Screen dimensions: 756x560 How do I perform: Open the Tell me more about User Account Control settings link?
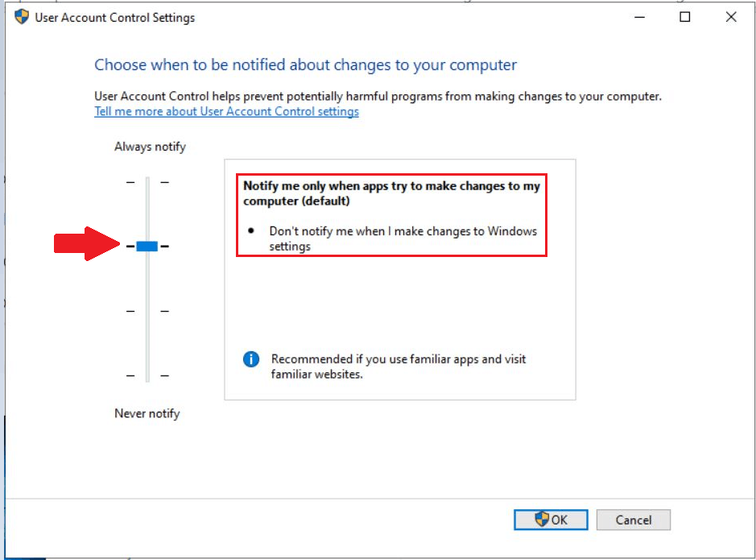point(226,111)
